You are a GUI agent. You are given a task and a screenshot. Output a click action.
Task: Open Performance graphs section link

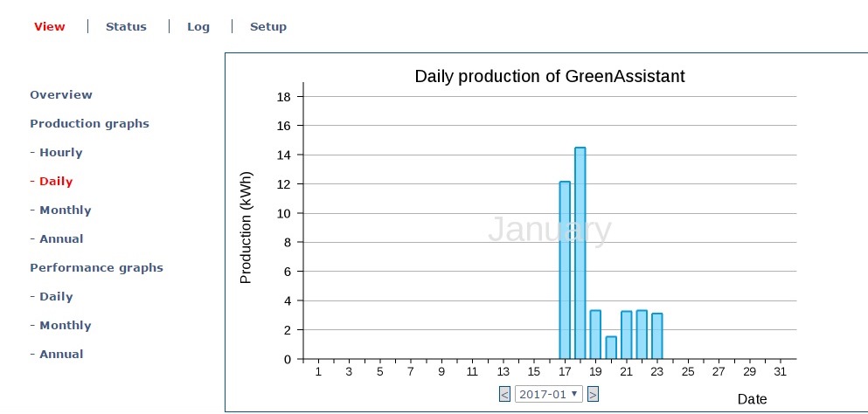click(96, 267)
